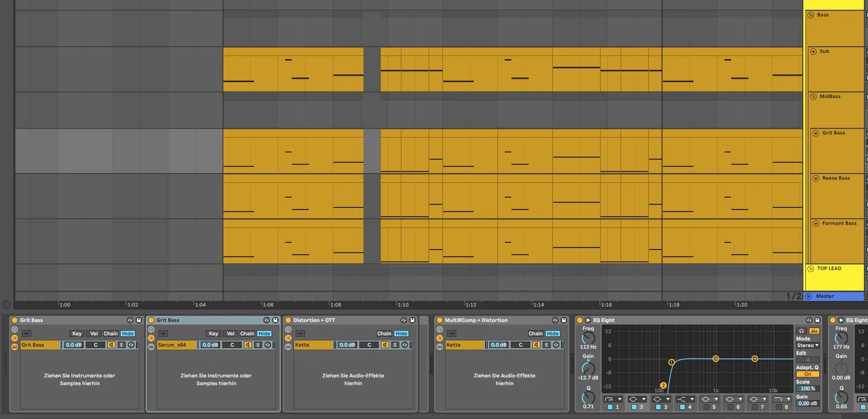Toggle chain list view in first Grit Bass rack
This screenshot has height=419, width=868.
click(x=14, y=338)
